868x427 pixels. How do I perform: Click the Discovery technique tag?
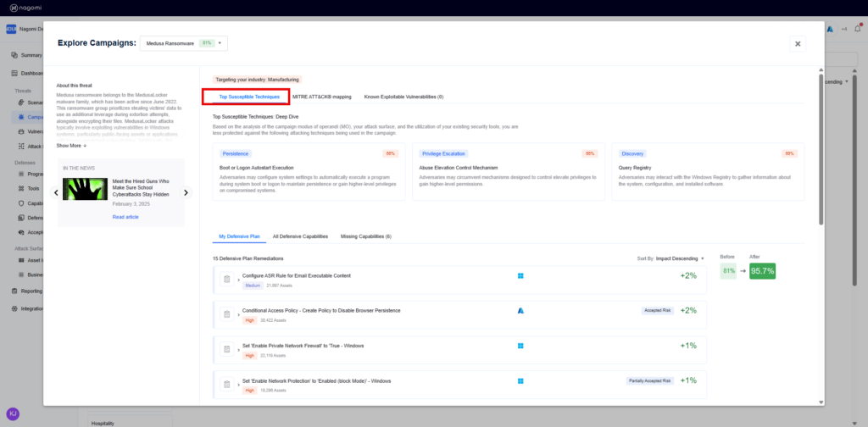pos(632,153)
